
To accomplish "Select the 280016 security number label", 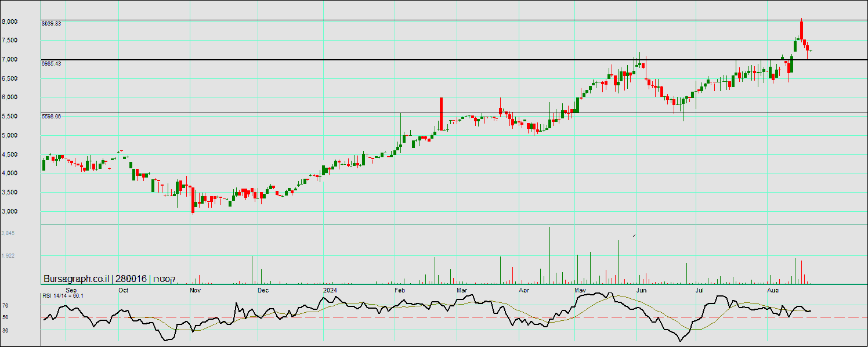I will coord(131,279).
